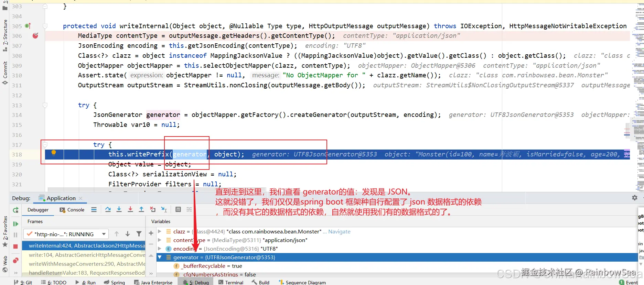This screenshot has width=644, height=285.
Task: Open the Sequence Diagram tool window
Action: 302,282
